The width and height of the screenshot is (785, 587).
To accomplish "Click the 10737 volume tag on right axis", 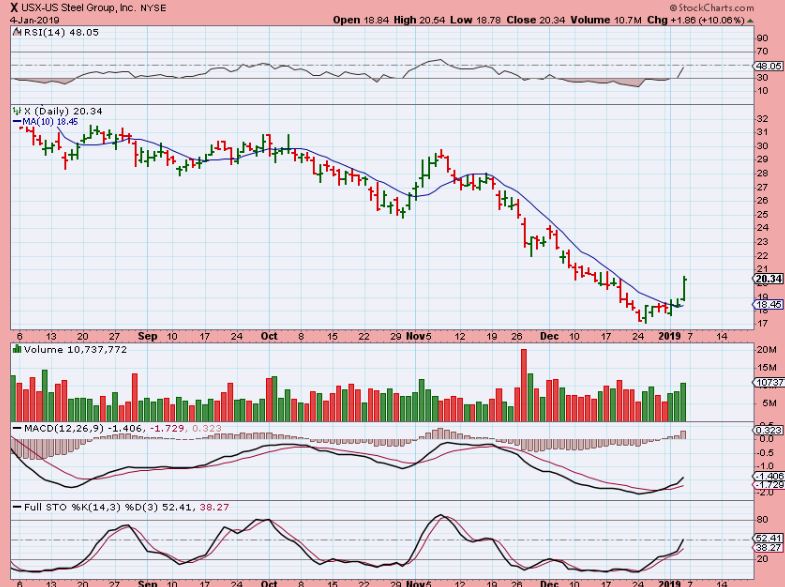I will (769, 383).
